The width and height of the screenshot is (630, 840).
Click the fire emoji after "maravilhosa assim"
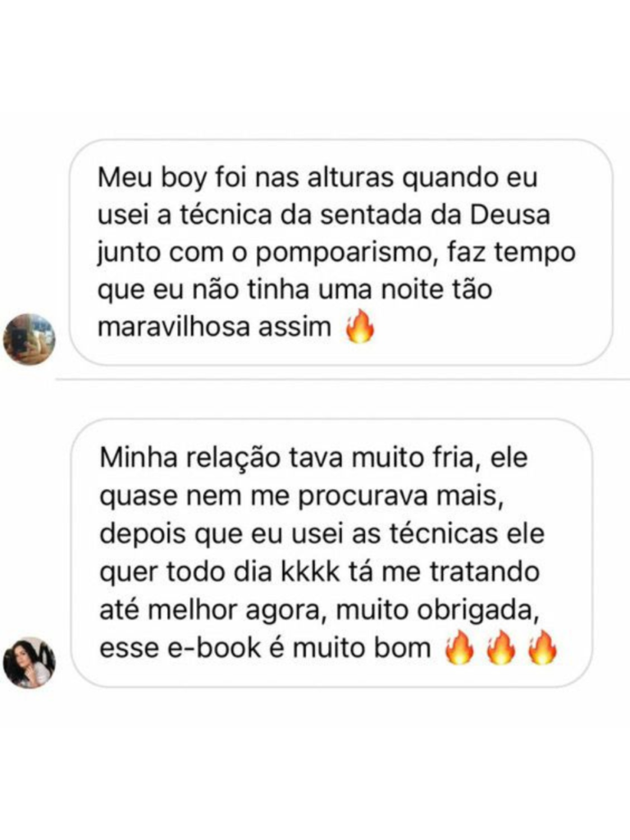point(360,326)
